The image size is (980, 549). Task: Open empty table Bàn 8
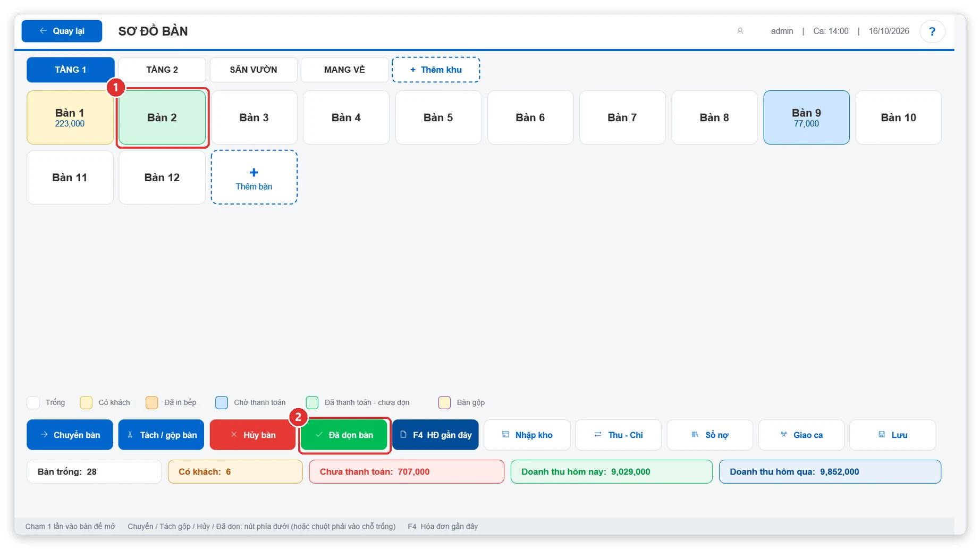tap(714, 117)
